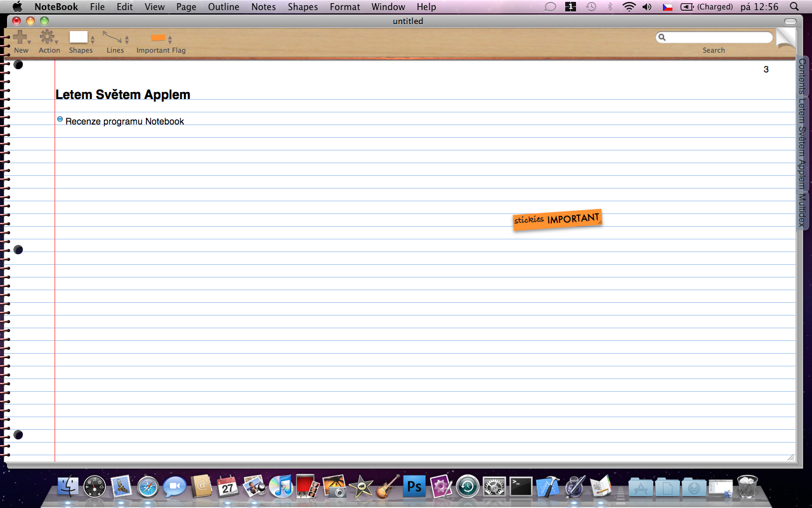Open the Window menu

pos(388,7)
